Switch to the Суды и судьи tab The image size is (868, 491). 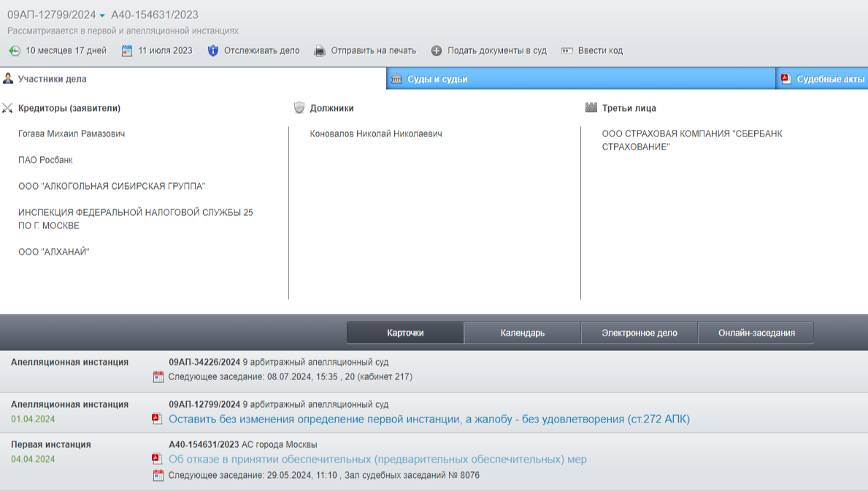point(437,79)
